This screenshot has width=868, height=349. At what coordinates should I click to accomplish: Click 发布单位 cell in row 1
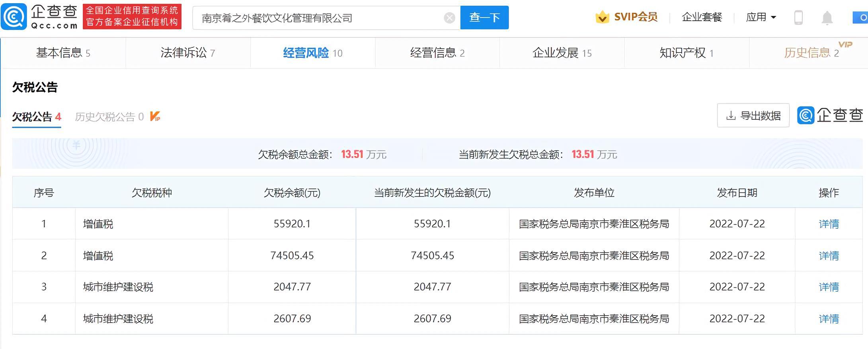(x=594, y=224)
